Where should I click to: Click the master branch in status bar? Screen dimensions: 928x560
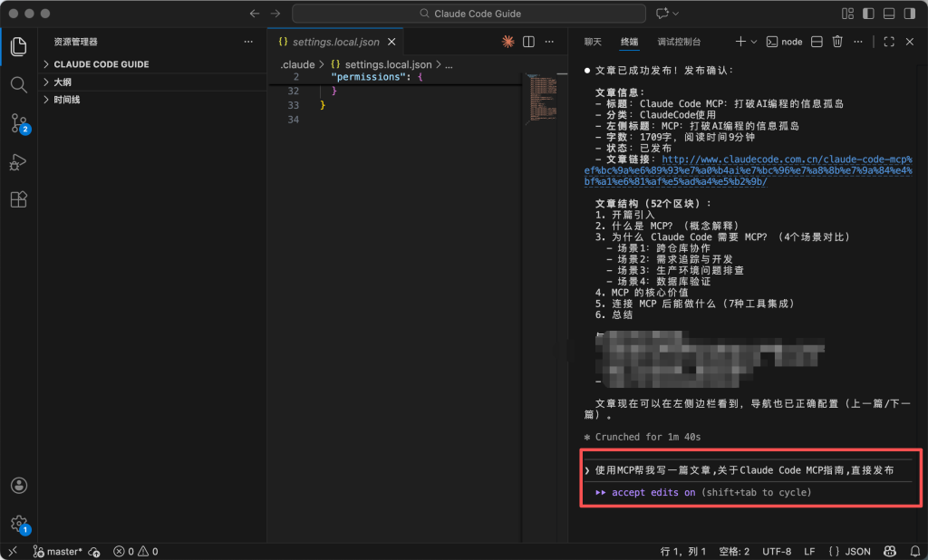coord(59,551)
